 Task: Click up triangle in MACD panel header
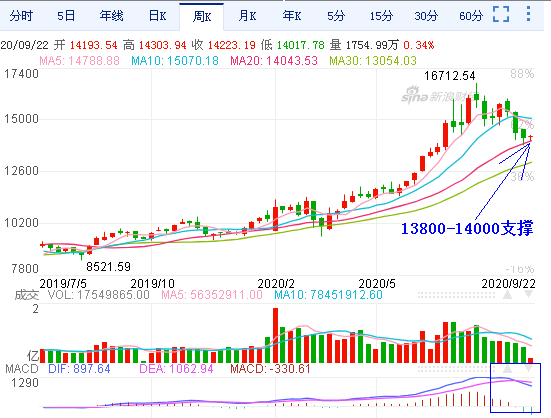(x=507, y=368)
